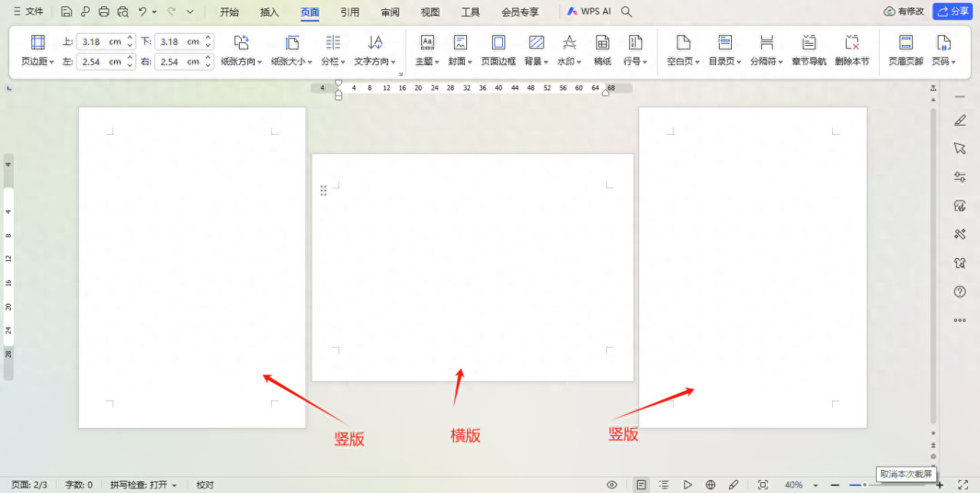Open the 会员专享 tab
Screen dimensions: 980x493
click(520, 11)
